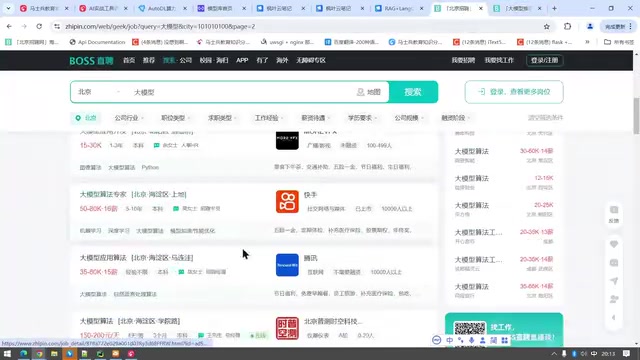Image resolution: width=640 pixels, height=360 pixels.
Task: Open the 无障碍专区 nav item
Action: coord(311,60)
